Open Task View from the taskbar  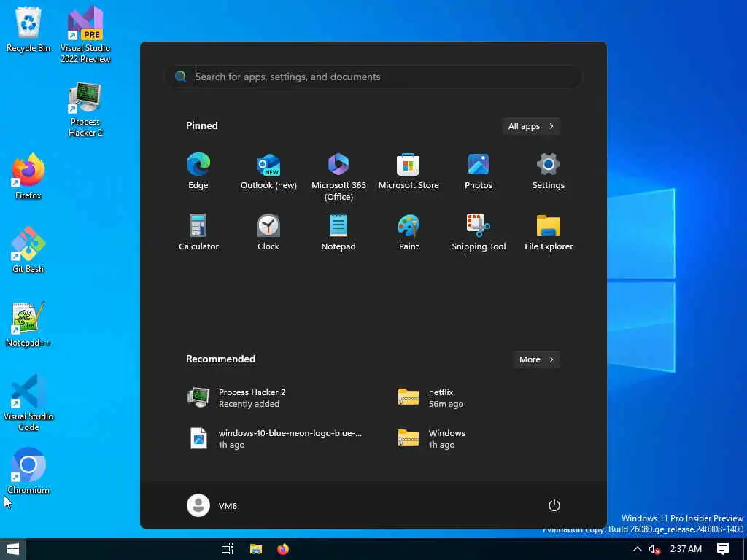pyautogui.click(x=228, y=549)
